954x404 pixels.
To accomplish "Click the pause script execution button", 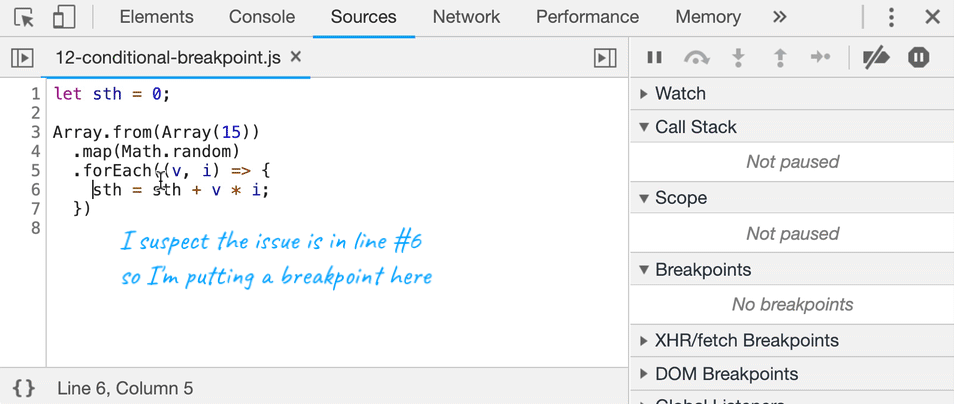I will click(655, 57).
